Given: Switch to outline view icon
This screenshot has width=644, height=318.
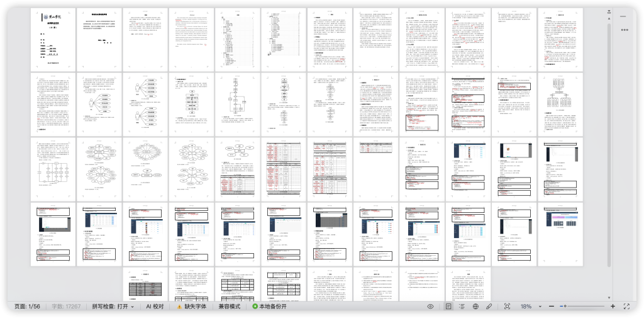Looking at the screenshot, I should click(462, 307).
